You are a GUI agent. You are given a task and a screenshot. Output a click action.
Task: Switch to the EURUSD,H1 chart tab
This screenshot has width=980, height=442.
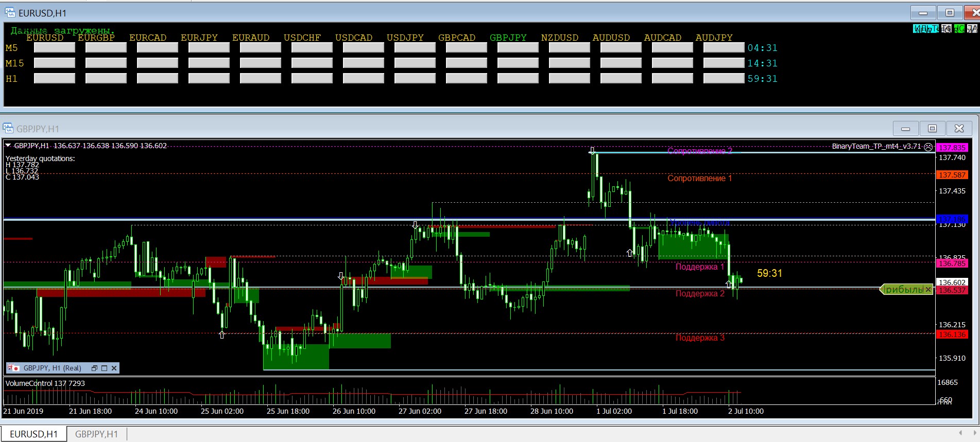click(x=34, y=434)
